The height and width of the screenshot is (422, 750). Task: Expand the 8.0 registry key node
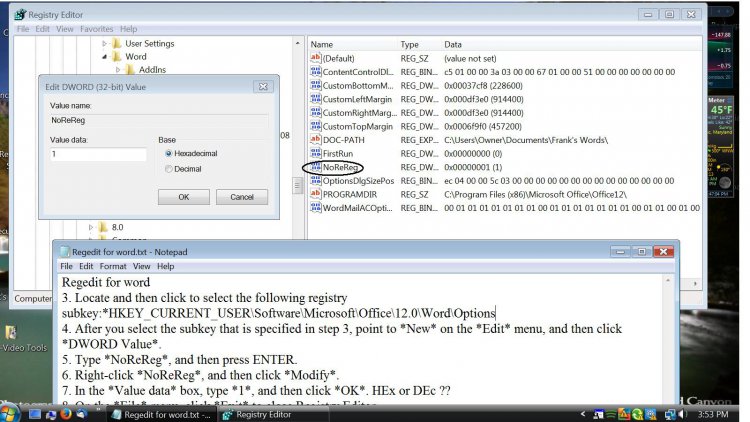(x=91, y=228)
